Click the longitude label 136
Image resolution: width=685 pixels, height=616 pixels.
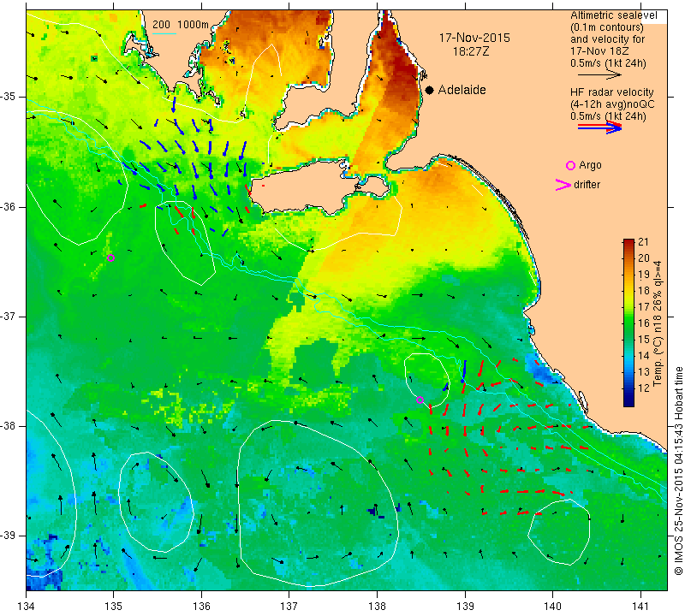coord(201,606)
